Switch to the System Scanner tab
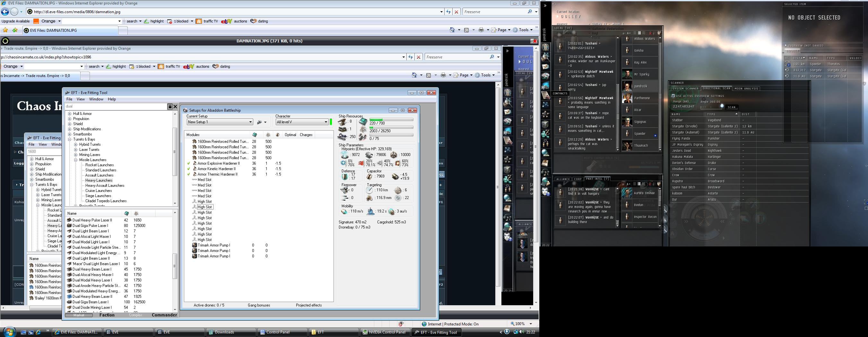This screenshot has height=337, width=868. pos(685,89)
